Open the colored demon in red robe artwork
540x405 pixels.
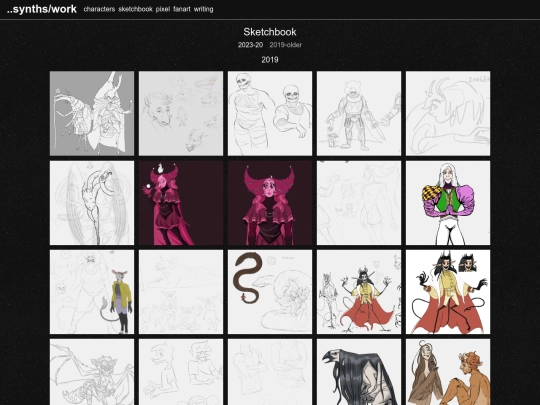tap(448, 292)
